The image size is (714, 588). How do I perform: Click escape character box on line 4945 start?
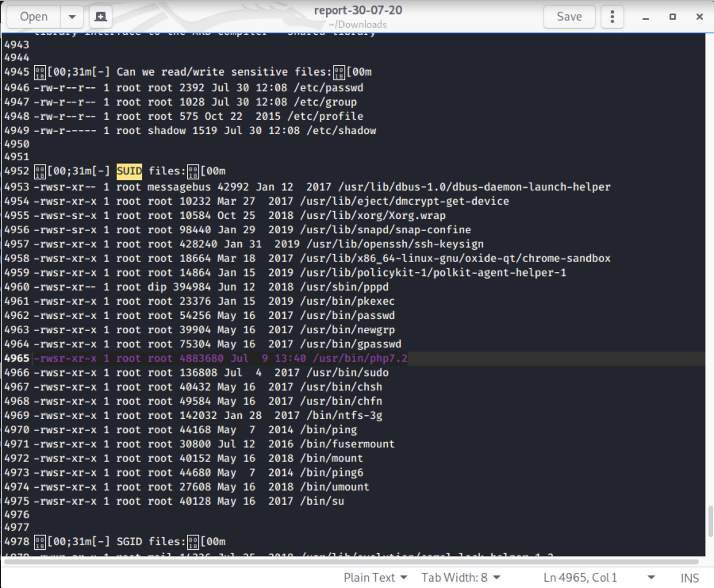point(40,72)
